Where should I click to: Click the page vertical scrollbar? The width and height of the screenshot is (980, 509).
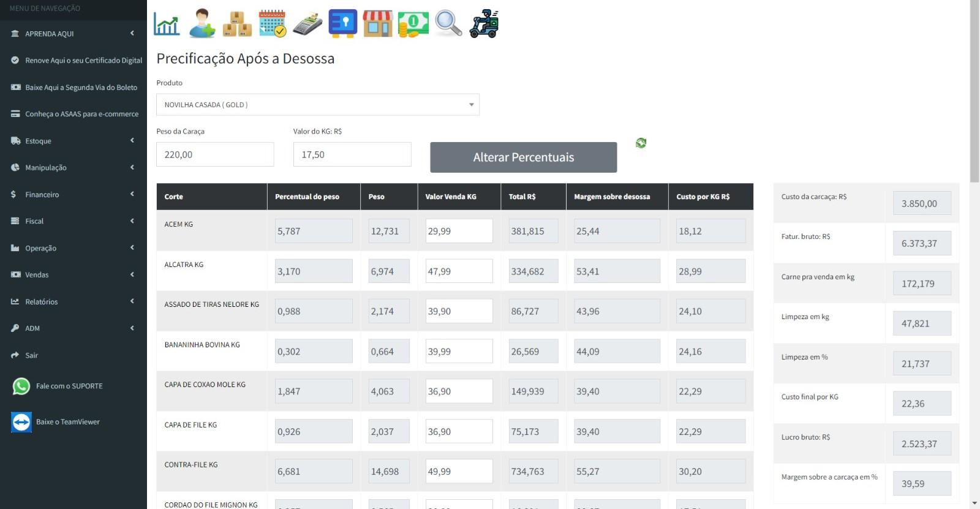974,92
